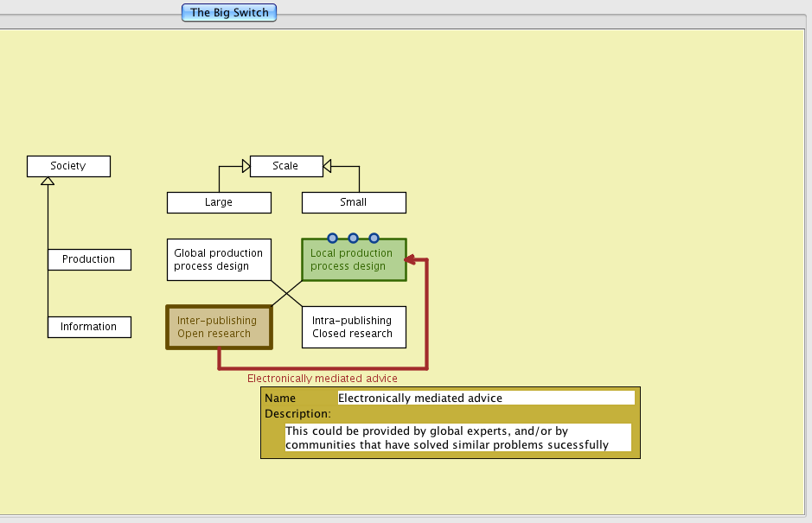This screenshot has height=523, width=812.
Task: Select the Society node
Action: click(x=68, y=166)
